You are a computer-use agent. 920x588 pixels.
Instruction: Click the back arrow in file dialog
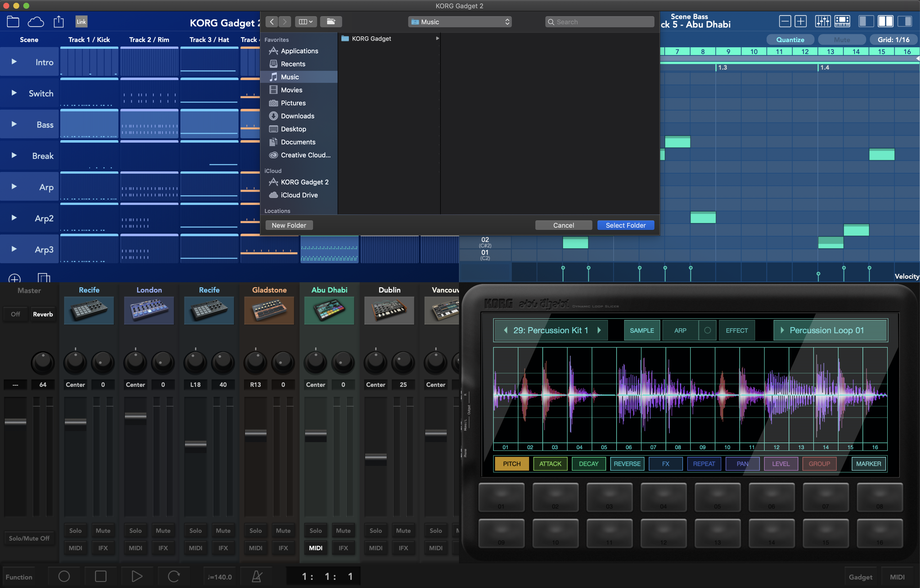click(272, 22)
